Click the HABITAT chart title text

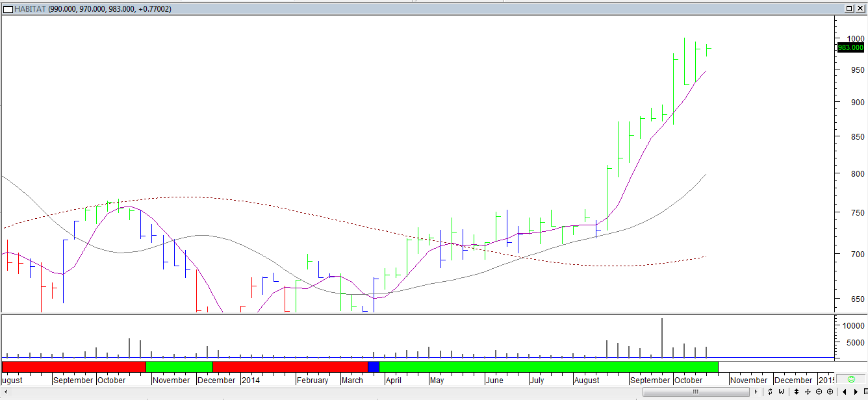tap(29, 9)
